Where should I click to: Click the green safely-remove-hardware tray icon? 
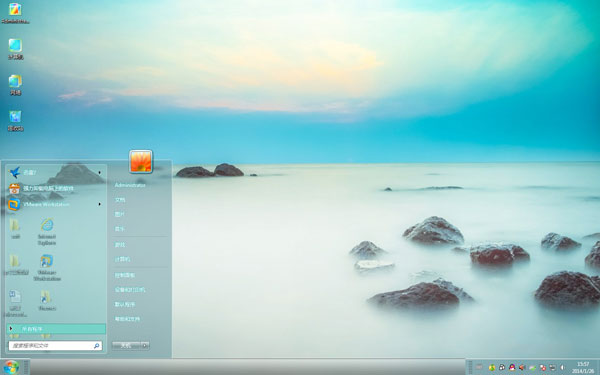(532, 368)
